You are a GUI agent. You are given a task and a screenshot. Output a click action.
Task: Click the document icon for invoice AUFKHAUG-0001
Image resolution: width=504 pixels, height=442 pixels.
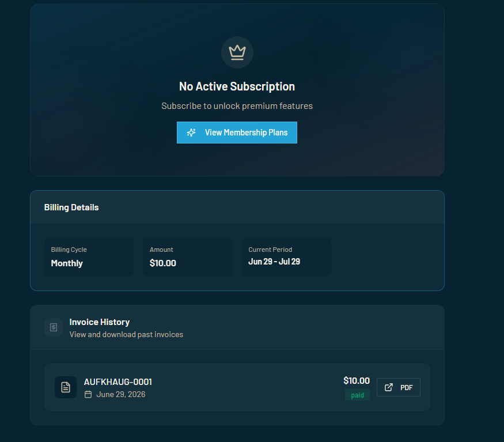tap(66, 387)
